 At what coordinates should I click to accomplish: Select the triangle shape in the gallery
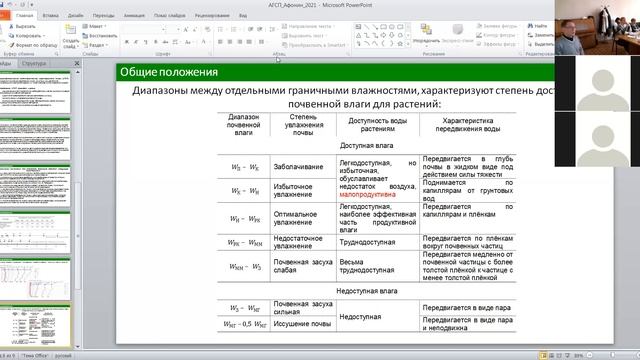(358, 36)
